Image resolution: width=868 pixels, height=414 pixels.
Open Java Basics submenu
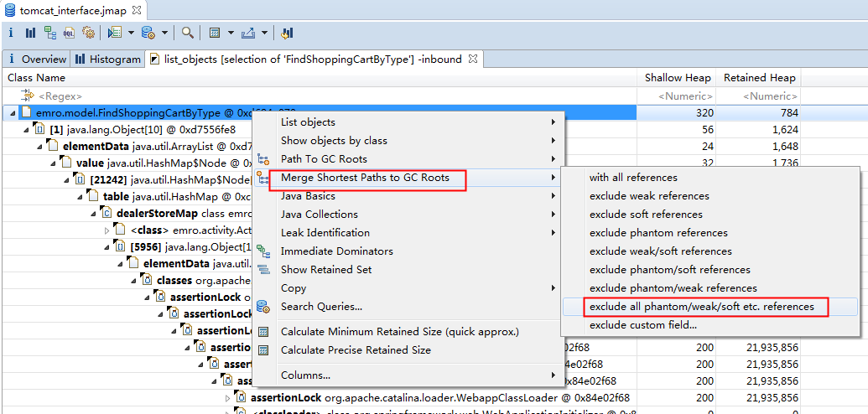click(408, 196)
